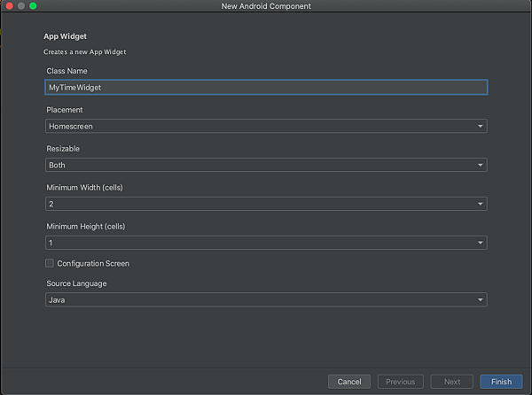The image size is (532, 395).
Task: Click the arrow icon of Minimum Height combo
Action: pos(480,243)
